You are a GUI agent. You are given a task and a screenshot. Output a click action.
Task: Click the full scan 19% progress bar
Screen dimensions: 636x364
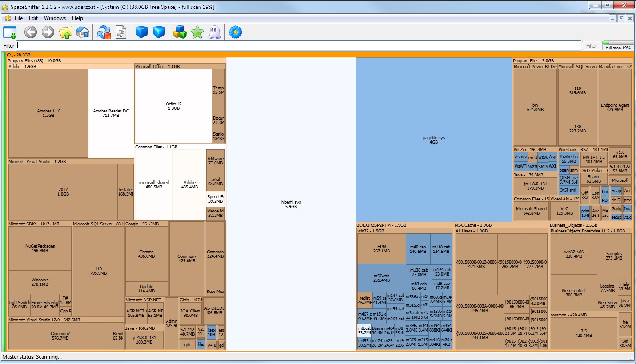(x=618, y=43)
